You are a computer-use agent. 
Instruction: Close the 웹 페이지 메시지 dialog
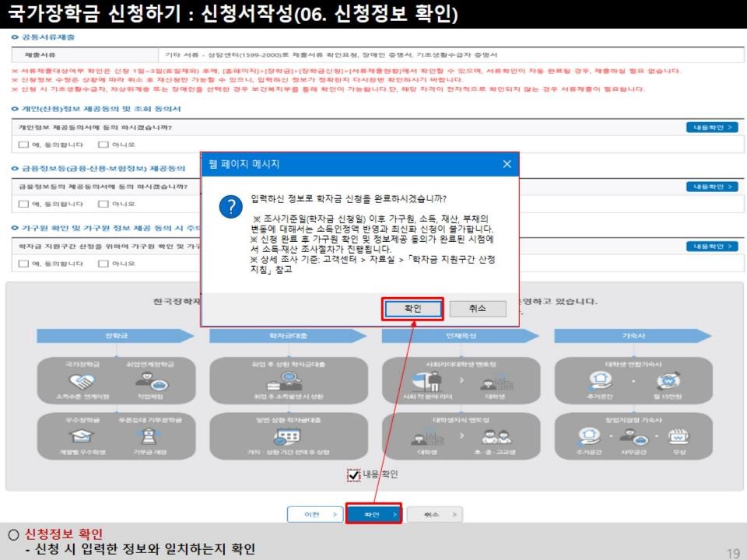click(507, 163)
